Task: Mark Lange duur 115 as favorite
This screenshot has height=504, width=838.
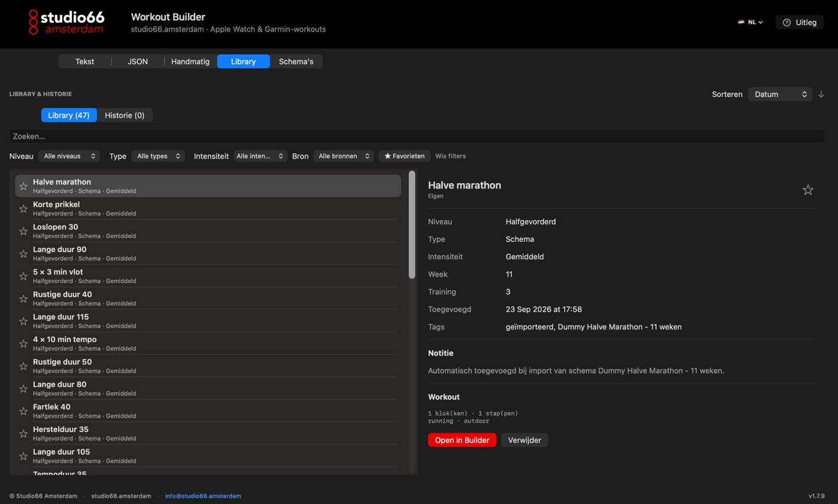Action: [23, 321]
